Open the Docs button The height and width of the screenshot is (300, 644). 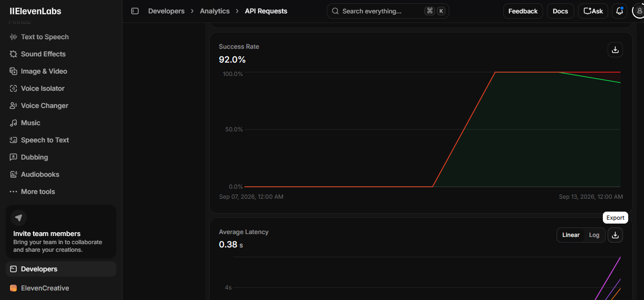(560, 11)
